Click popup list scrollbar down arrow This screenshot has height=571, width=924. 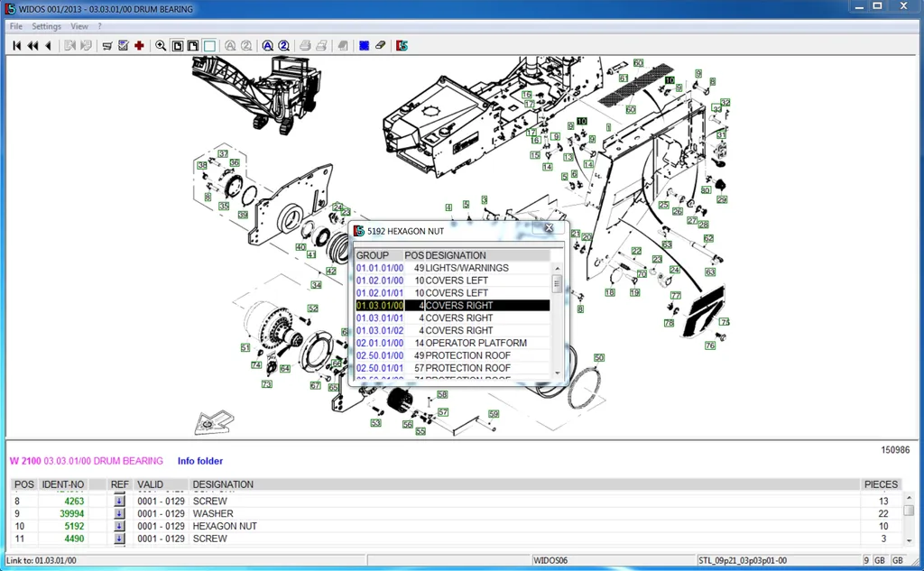coord(557,373)
